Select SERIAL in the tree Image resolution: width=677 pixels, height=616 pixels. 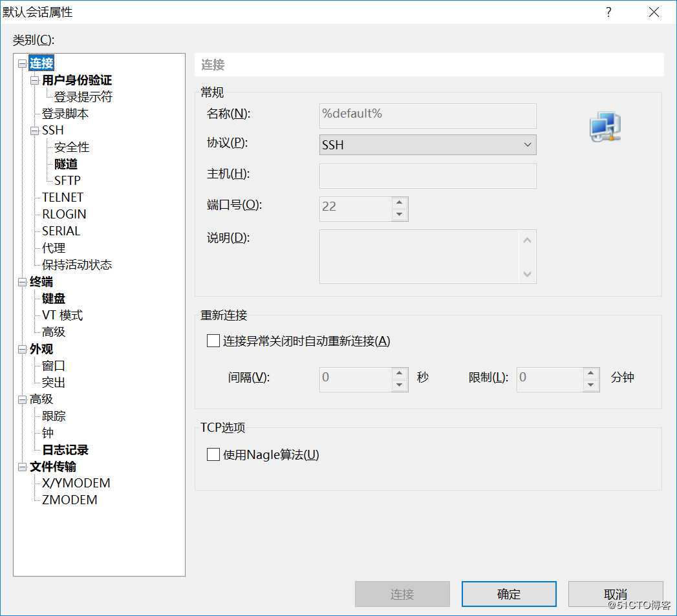click(x=61, y=231)
